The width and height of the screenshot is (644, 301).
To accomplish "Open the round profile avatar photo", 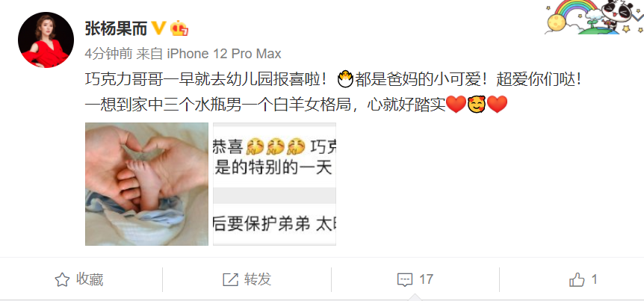I will click(x=46, y=40).
